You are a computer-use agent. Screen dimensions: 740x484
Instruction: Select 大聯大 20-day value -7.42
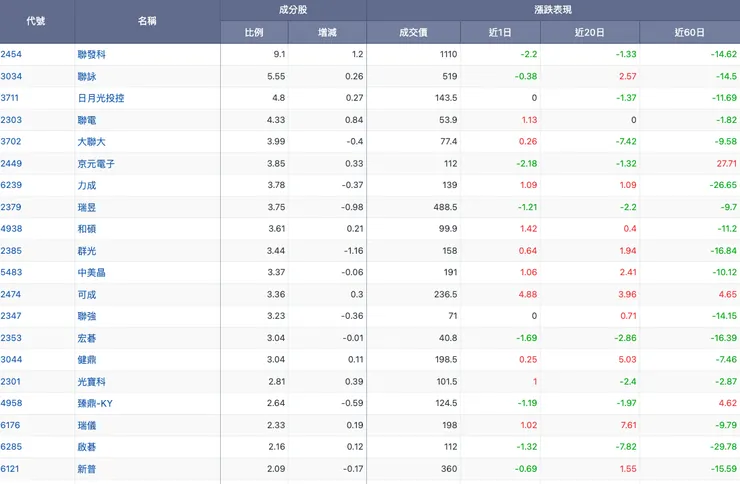(626, 142)
